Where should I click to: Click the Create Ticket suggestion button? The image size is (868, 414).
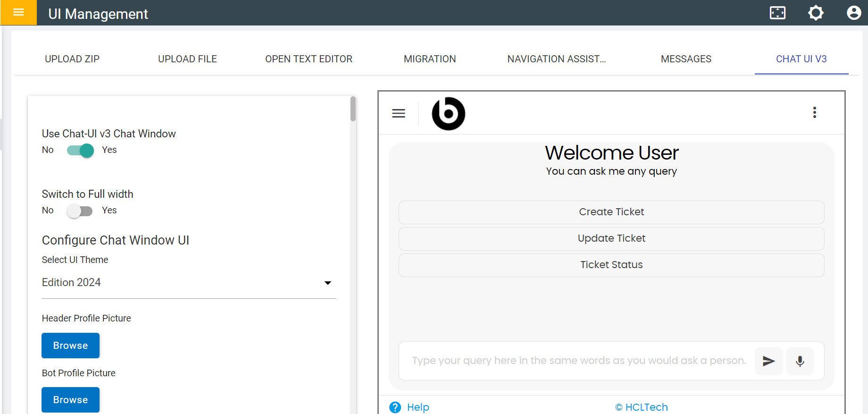tap(611, 212)
